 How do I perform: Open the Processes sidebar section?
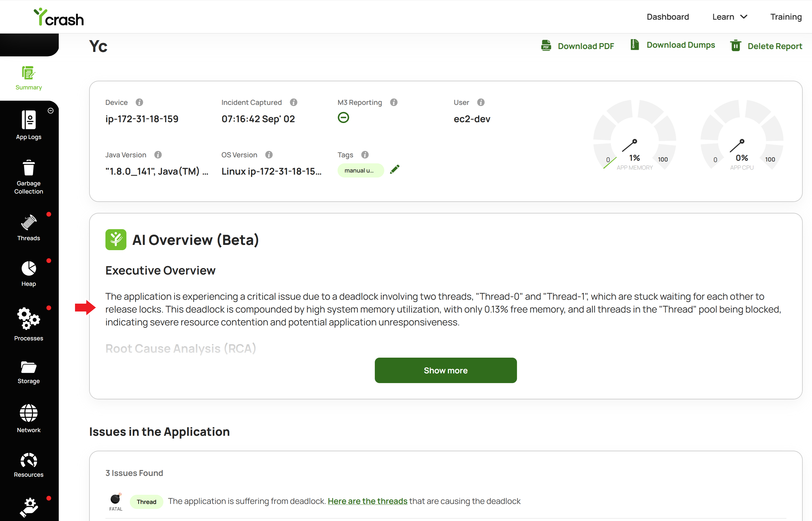(x=29, y=324)
